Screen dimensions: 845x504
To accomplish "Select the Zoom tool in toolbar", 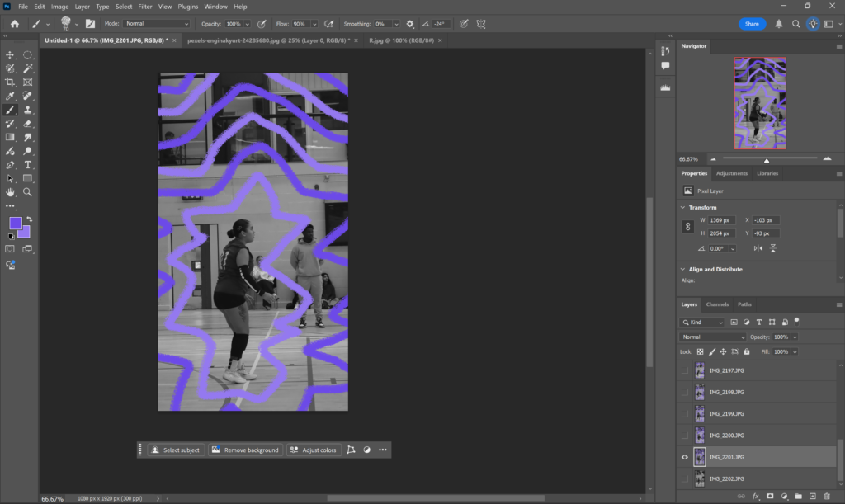I will click(x=28, y=192).
